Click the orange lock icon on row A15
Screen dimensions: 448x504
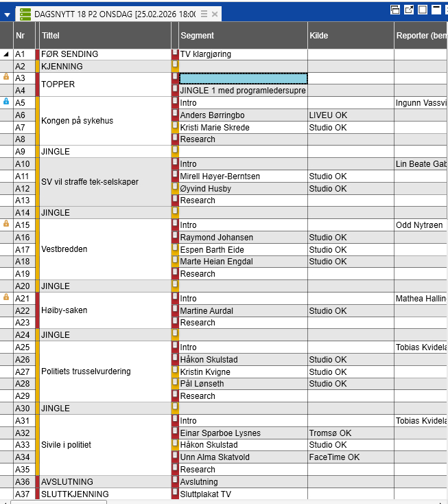coord(7,224)
